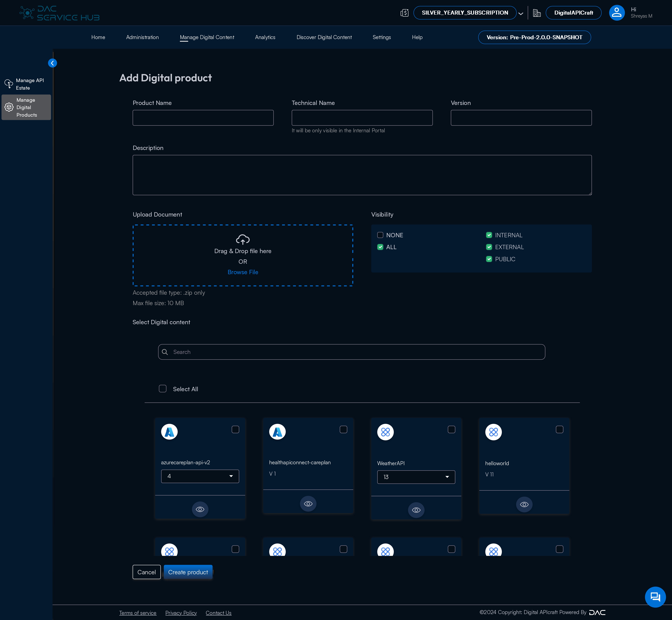Click the cloud upload icon
672x620 pixels.
pyautogui.click(x=243, y=240)
